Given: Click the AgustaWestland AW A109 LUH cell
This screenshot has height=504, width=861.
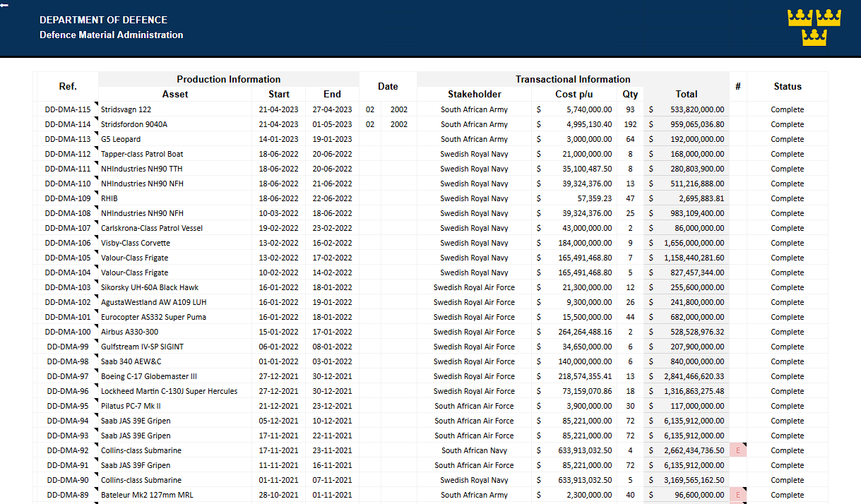Looking at the screenshot, I should pos(175,302).
